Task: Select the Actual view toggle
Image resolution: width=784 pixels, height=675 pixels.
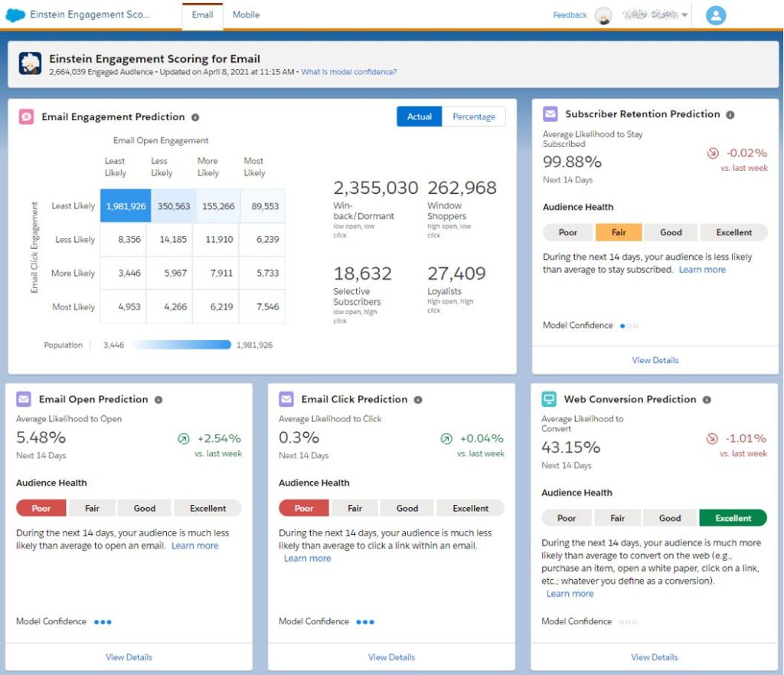Action: tap(419, 116)
